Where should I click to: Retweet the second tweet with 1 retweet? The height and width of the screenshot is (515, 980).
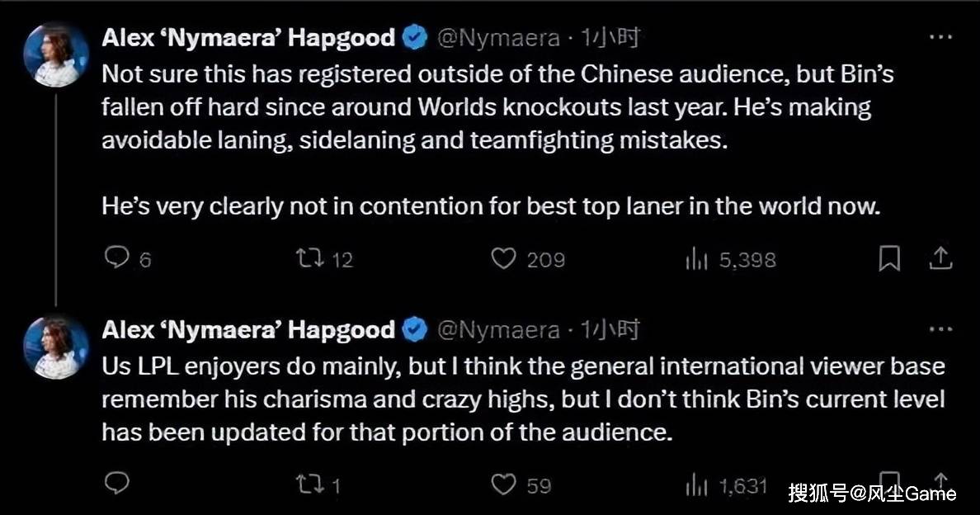pyautogui.click(x=309, y=484)
